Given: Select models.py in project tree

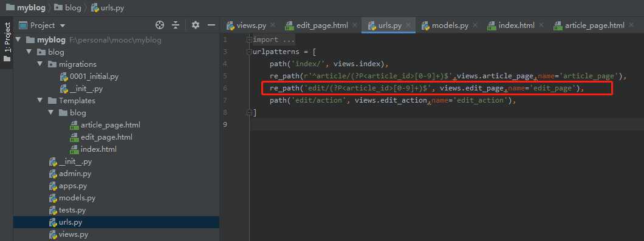Looking at the screenshot, I should click(72, 198).
